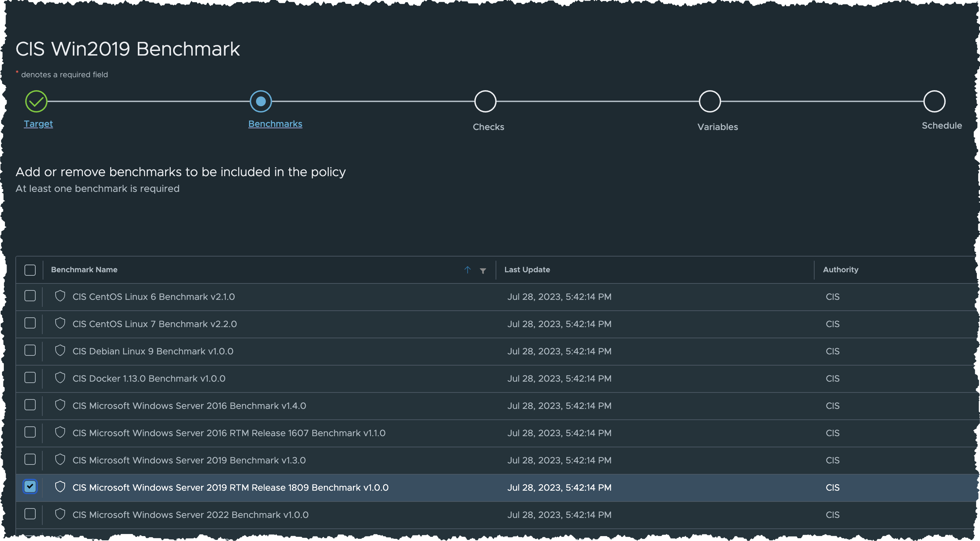Click shield icon for CentOS Linux 6 Benchmark
The width and height of the screenshot is (980, 541).
pyautogui.click(x=60, y=296)
